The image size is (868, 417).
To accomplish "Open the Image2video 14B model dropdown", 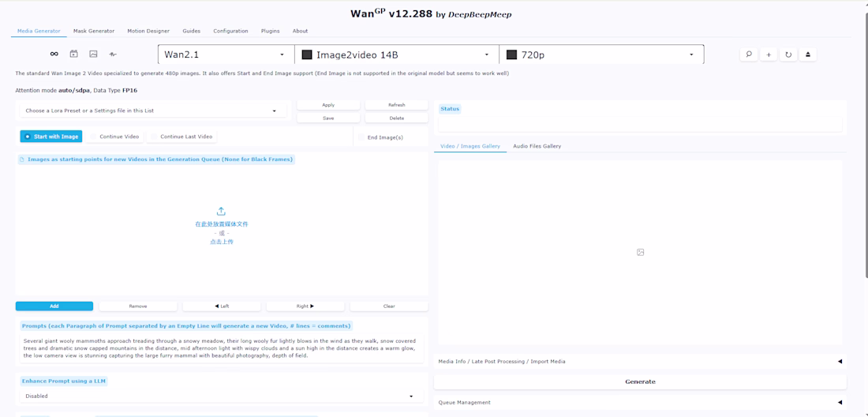I will [396, 54].
